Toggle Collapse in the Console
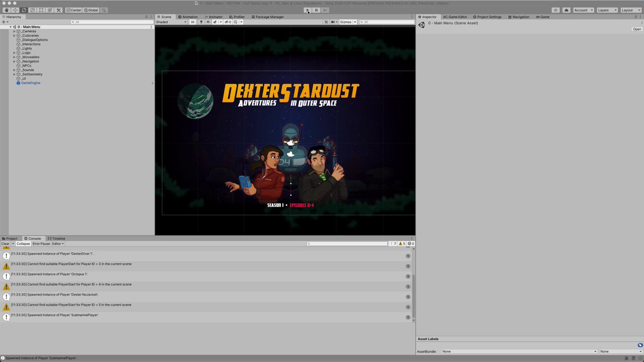 (x=23, y=244)
